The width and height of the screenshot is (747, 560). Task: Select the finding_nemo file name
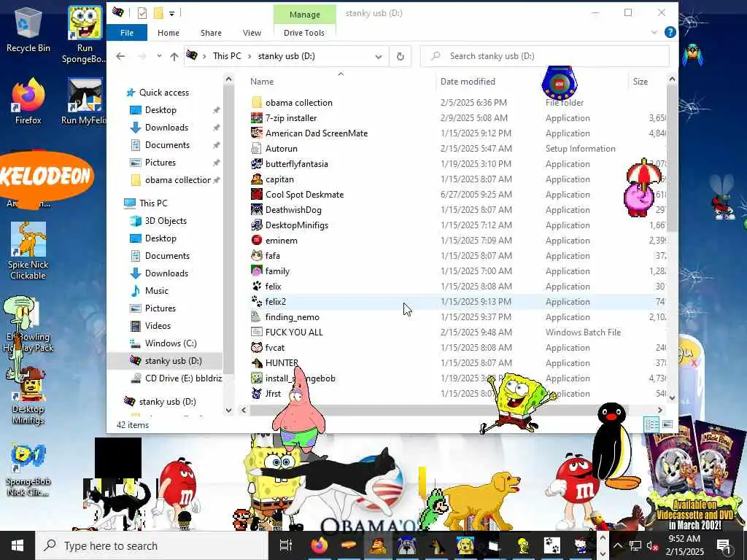pos(293,317)
